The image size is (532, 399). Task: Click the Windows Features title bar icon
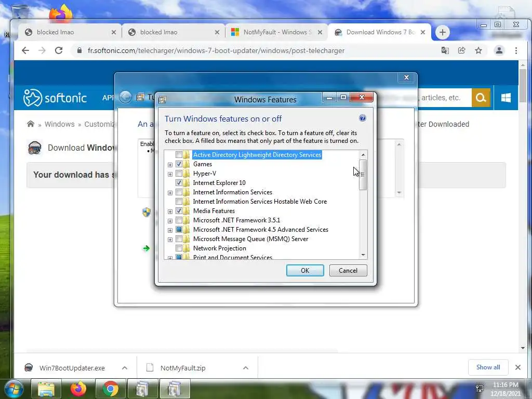tap(162, 100)
